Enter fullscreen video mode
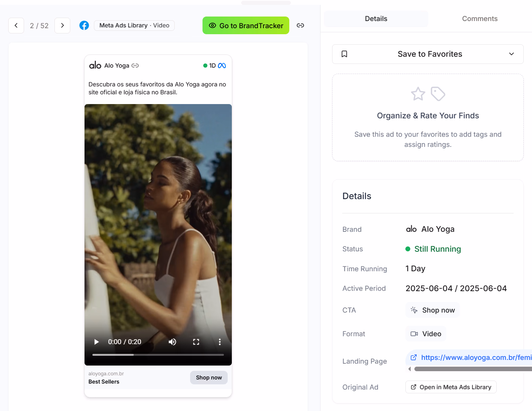 (x=196, y=342)
